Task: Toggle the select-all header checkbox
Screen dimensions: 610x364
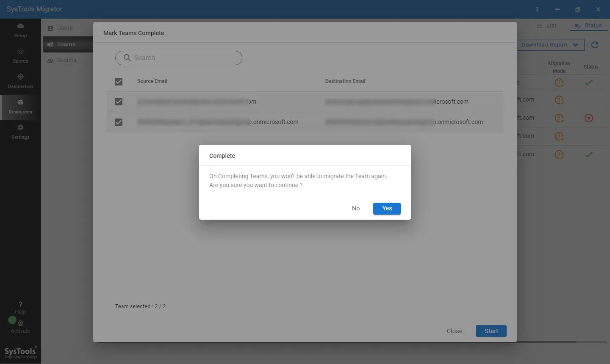Action: [x=119, y=81]
